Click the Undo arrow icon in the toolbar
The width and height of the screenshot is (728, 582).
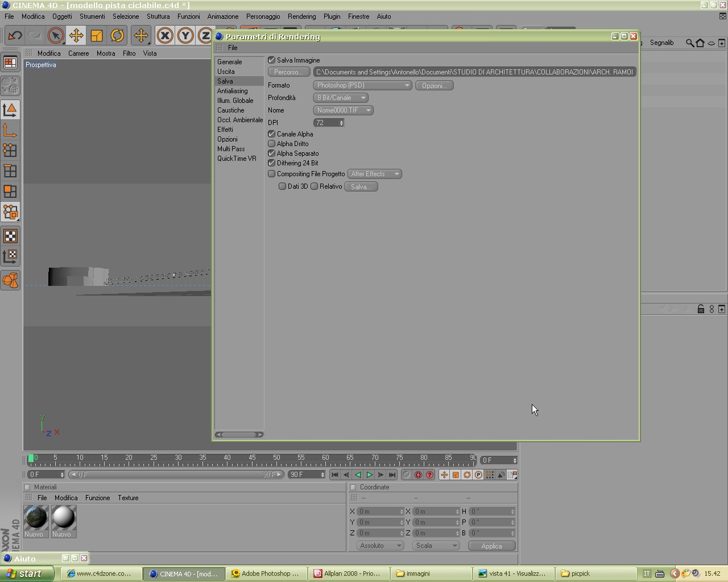pos(15,35)
